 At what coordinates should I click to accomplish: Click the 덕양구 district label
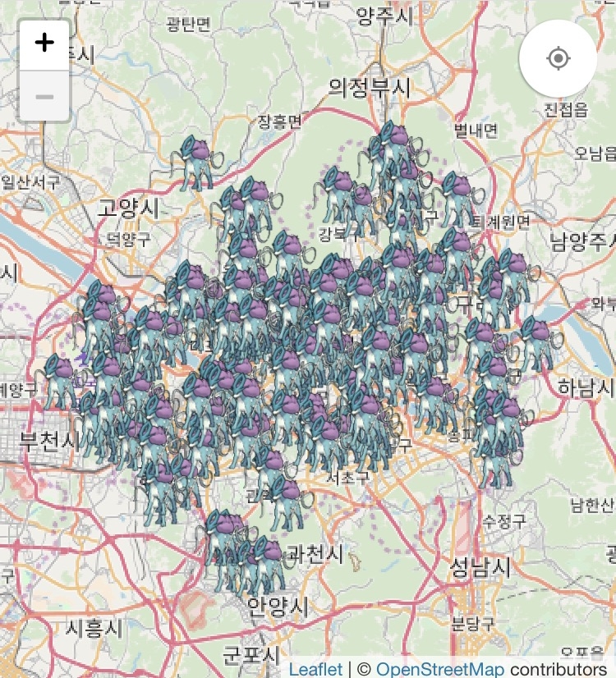click(128, 239)
